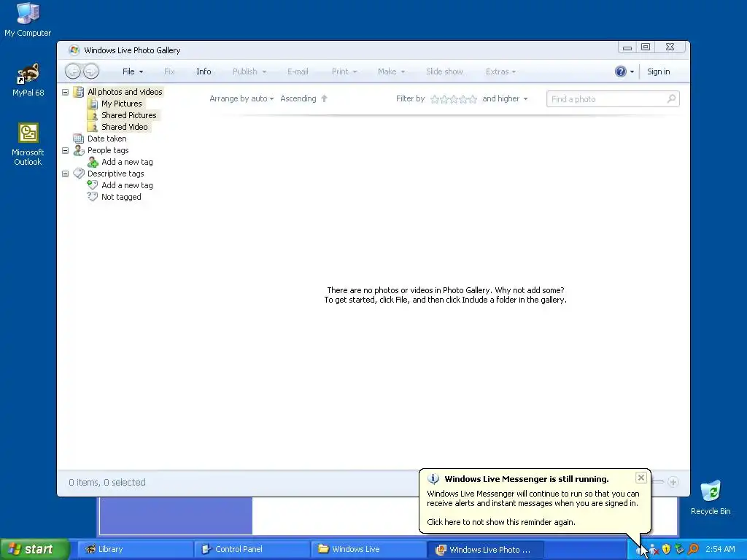Minimize the Photo Gallery window
The width and height of the screenshot is (747, 560).
click(x=627, y=47)
